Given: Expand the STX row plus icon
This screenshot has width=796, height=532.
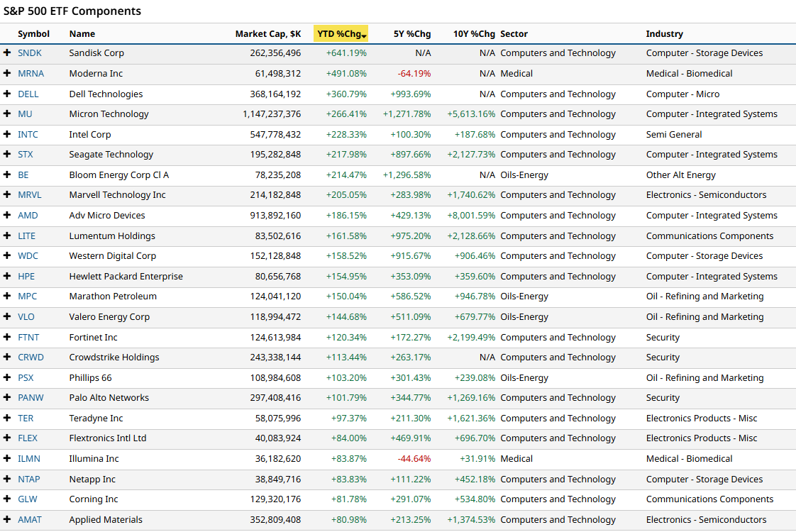Looking at the screenshot, I should point(7,155).
